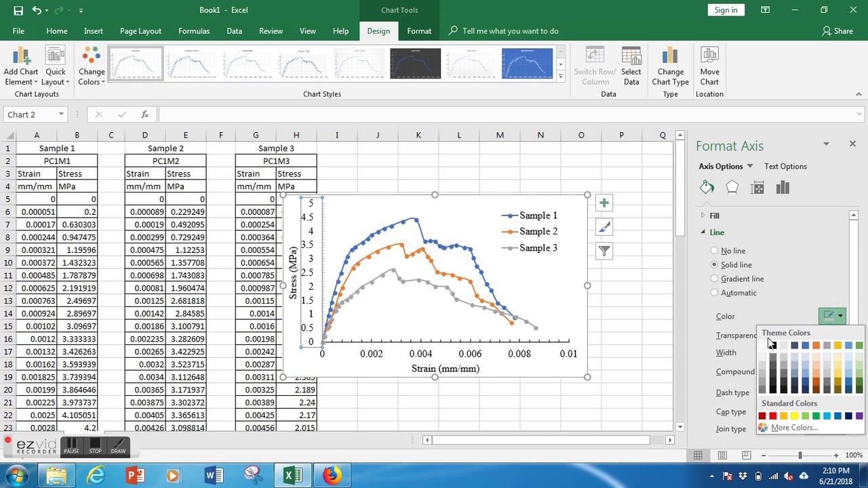
Task: Open Internet Explorer from the taskbar
Action: pyautogui.click(x=96, y=475)
